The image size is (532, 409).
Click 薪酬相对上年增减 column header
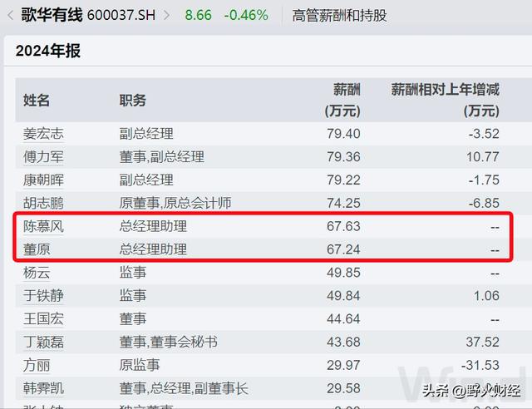pyautogui.click(x=446, y=100)
